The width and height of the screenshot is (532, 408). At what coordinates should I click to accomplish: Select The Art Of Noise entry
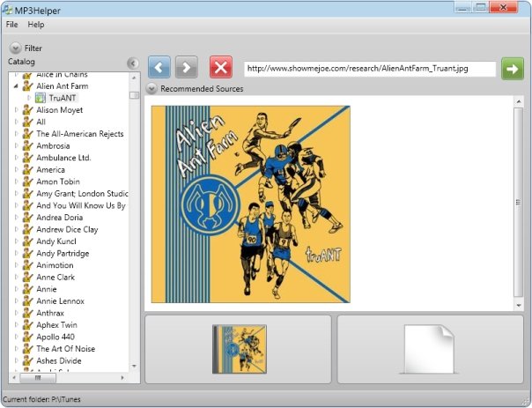[x=66, y=349]
